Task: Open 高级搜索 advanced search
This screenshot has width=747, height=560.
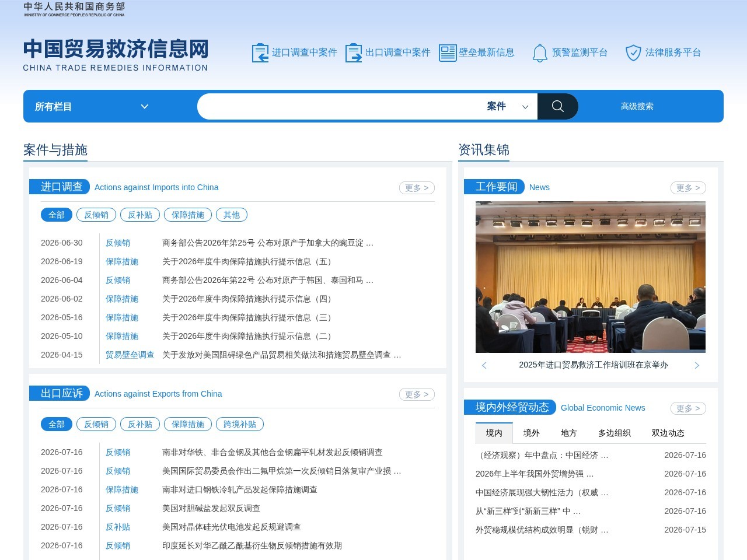Action: pos(637,106)
